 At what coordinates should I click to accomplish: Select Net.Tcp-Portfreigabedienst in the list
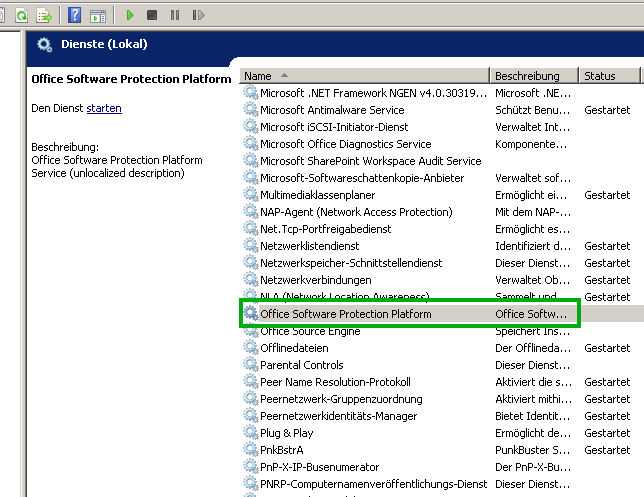pos(326,229)
